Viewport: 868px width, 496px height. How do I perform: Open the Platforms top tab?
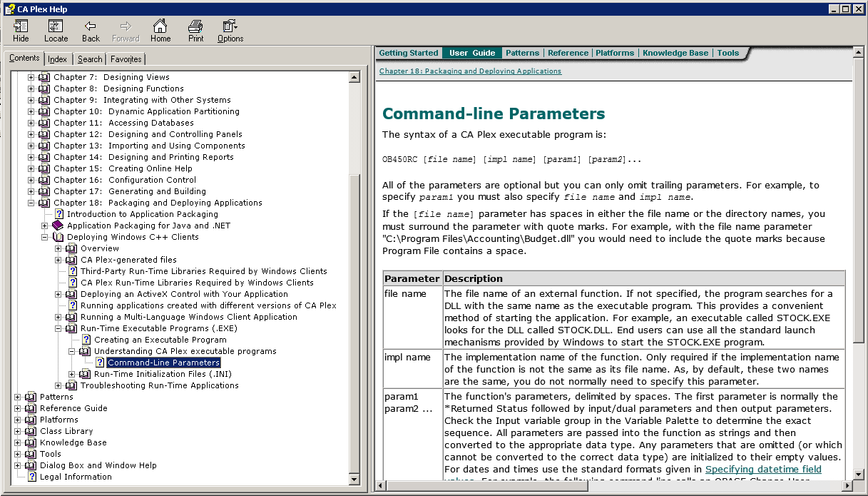(615, 53)
